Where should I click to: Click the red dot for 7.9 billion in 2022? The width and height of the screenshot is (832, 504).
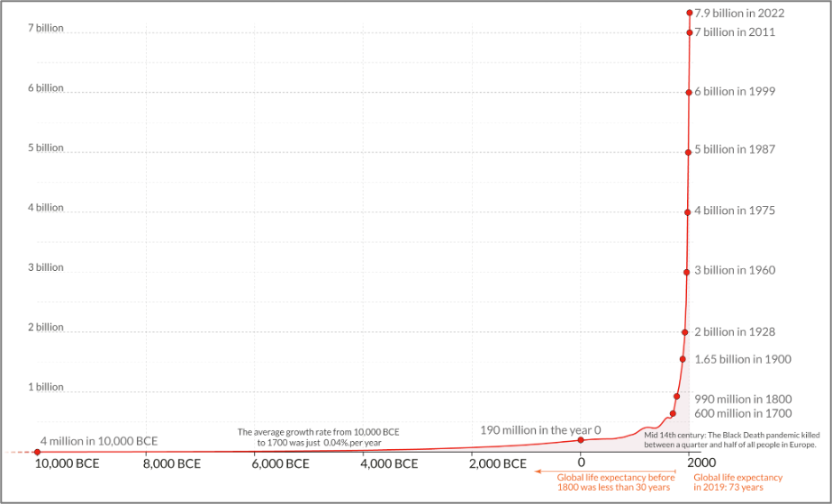690,13
